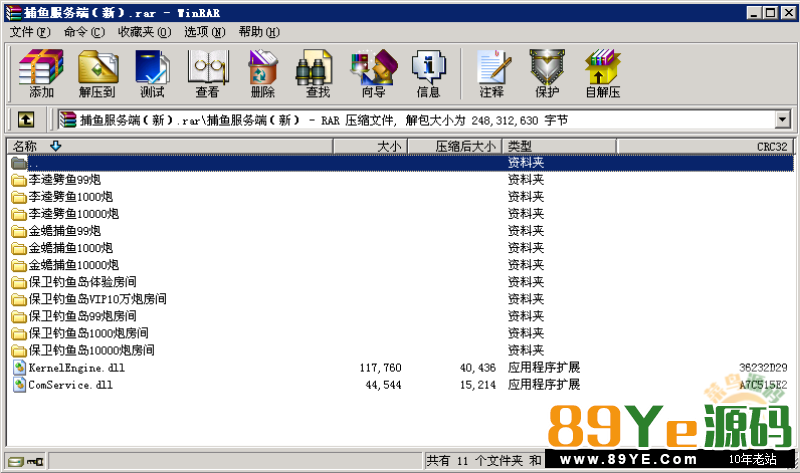The height and width of the screenshot is (473, 800).
Task: Open the Options (选项) menu
Action: tap(205, 32)
